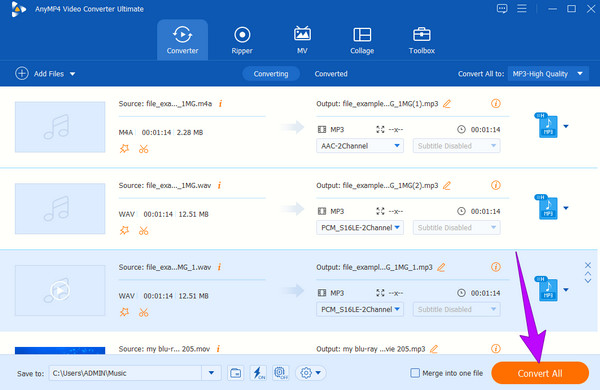Open the hamburger main menu
Image resolution: width=600 pixels, height=390 pixels.
pos(522,8)
